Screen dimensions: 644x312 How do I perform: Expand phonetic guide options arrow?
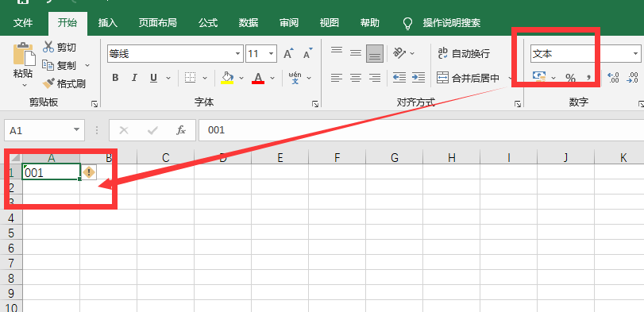coord(309,78)
